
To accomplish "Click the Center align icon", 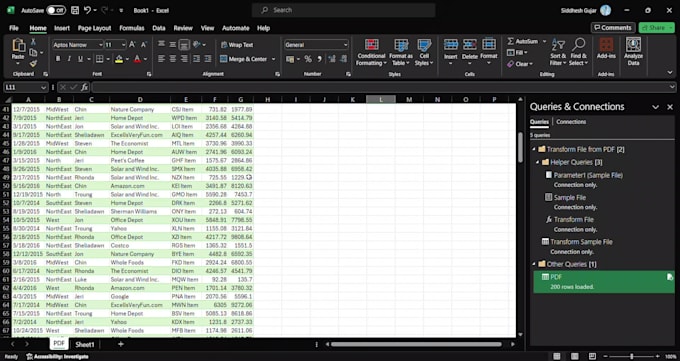I will (173, 59).
